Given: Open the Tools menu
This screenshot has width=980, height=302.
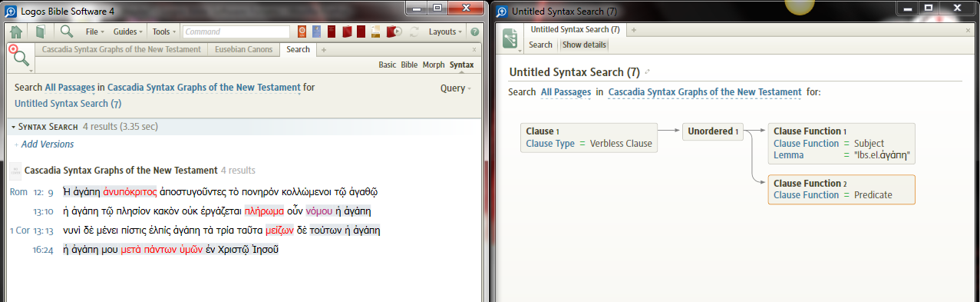Looking at the screenshot, I should [163, 32].
